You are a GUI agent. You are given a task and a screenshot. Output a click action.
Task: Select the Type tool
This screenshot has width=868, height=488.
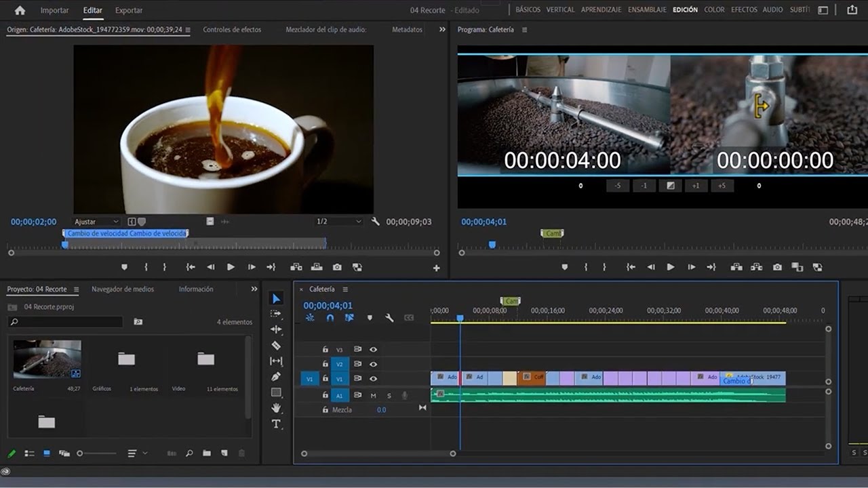point(276,424)
